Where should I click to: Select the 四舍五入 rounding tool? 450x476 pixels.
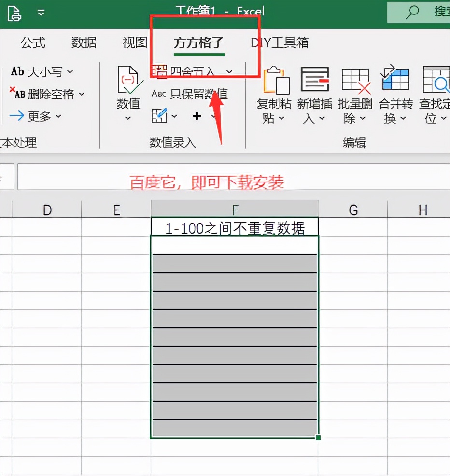point(191,71)
